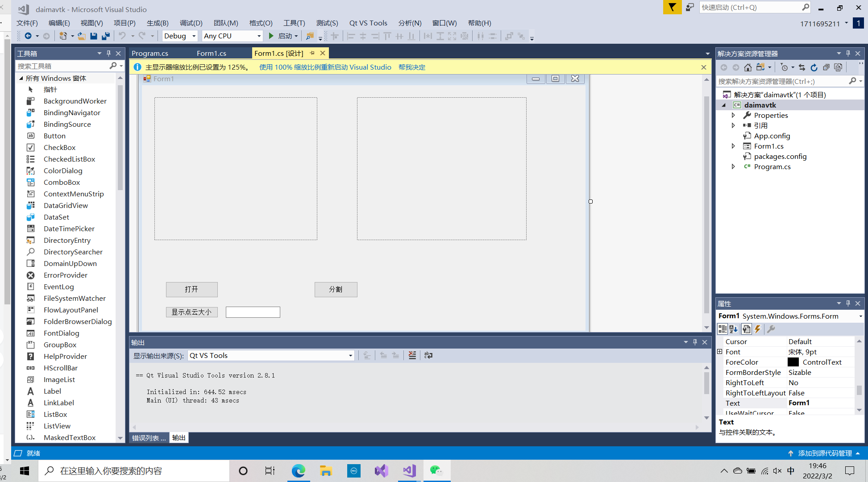Switch to the Program.cs tab
This screenshot has height=482, width=868.
[x=150, y=53]
